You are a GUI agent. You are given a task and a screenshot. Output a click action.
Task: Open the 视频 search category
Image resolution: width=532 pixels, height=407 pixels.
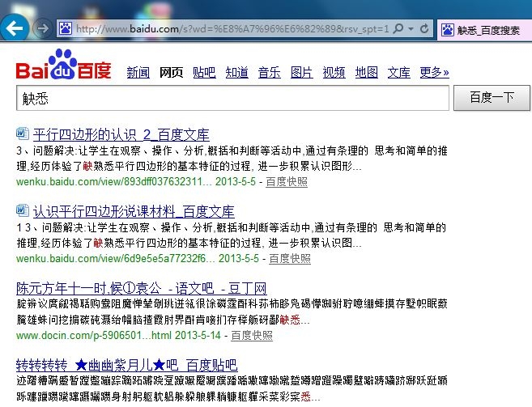[334, 72]
